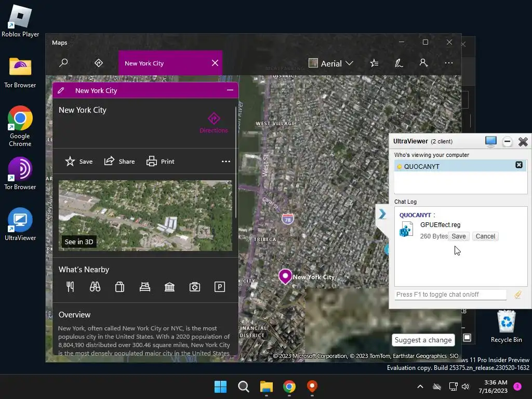Click Suggest a change button

(423, 340)
